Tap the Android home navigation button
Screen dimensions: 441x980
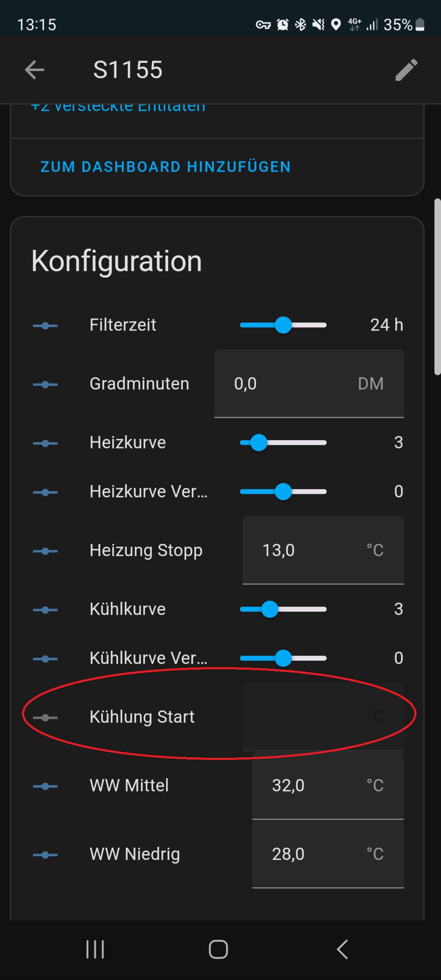coord(218,949)
